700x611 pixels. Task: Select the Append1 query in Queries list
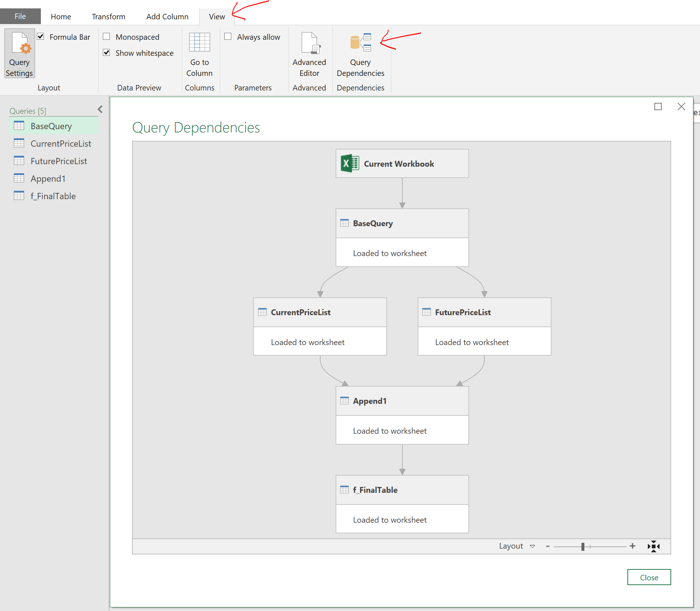pos(48,179)
